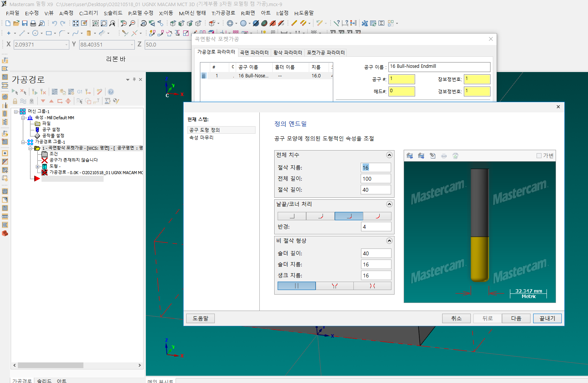This screenshot has width=588, height=383.
Task: Click the 끝내기 button
Action: click(x=547, y=318)
